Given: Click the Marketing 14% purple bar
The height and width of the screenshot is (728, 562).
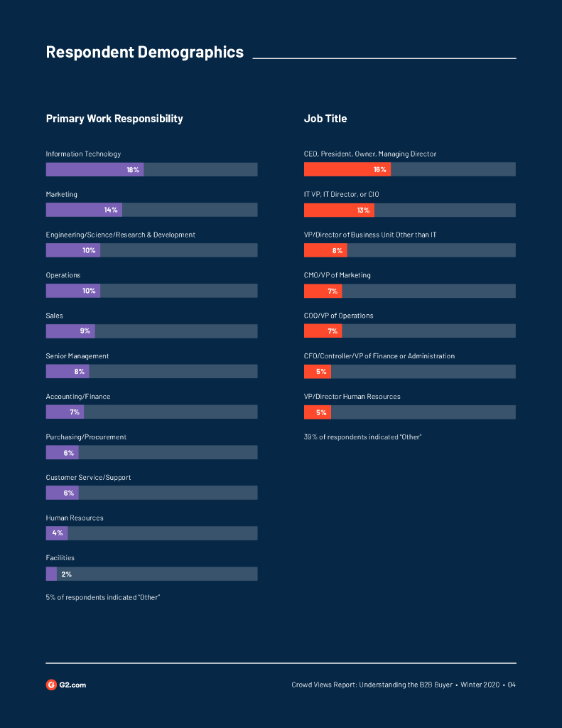Looking at the screenshot, I should 84,210.
